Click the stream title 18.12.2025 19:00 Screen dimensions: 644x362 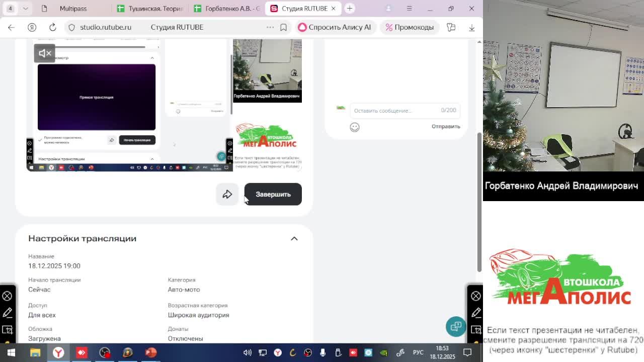click(x=54, y=266)
